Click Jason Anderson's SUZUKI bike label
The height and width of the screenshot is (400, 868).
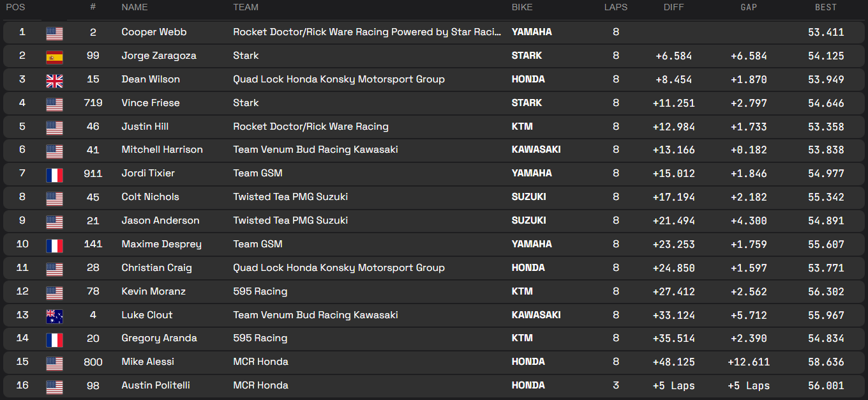pos(528,220)
